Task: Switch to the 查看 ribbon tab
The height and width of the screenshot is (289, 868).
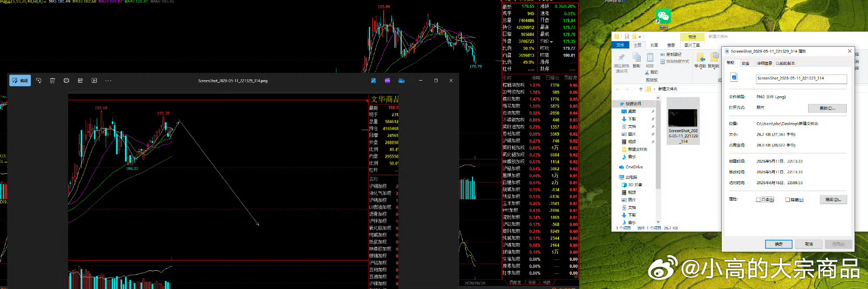Action: (x=671, y=45)
